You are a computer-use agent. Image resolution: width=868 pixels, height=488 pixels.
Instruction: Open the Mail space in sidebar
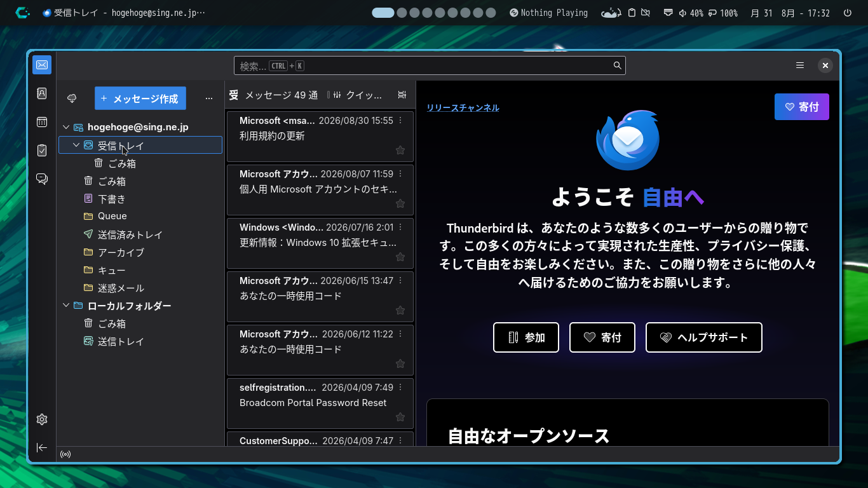click(x=42, y=65)
